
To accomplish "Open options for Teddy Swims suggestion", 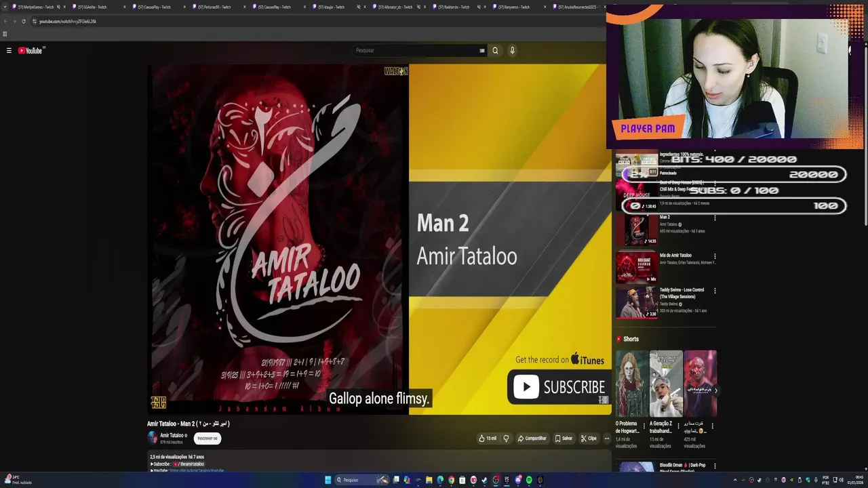I will [715, 291].
